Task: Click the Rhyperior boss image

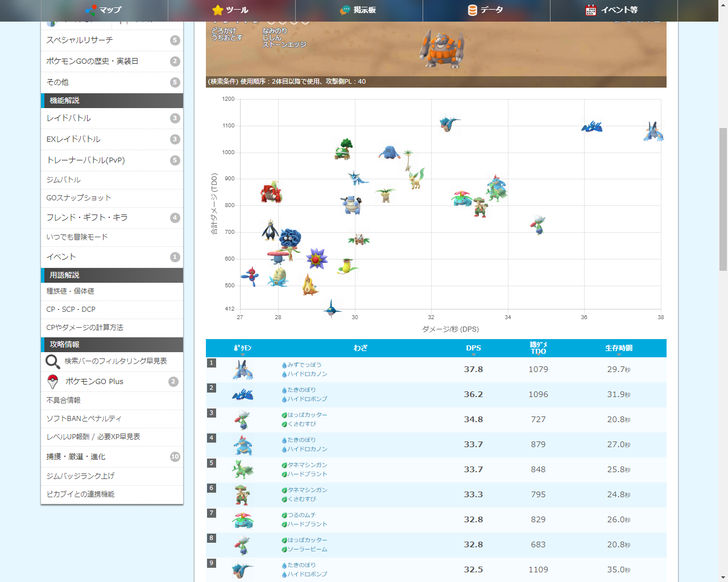Action: click(442, 50)
